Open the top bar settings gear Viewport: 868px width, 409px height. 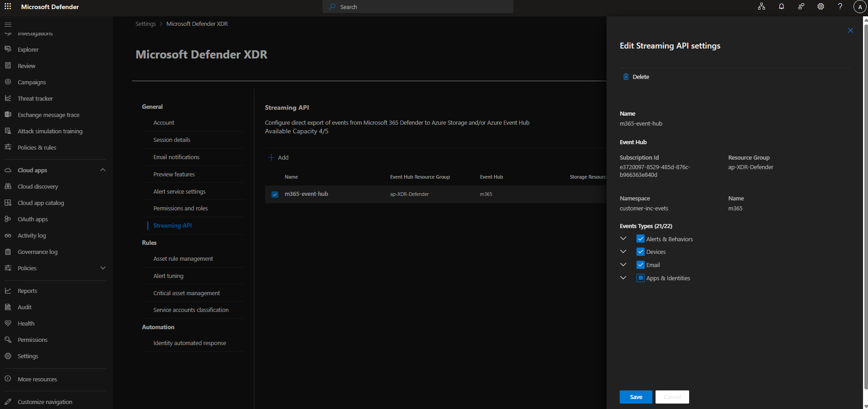pos(821,6)
